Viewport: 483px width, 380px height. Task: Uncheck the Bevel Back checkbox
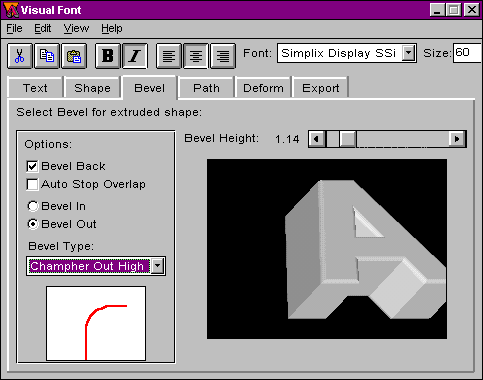point(32,166)
